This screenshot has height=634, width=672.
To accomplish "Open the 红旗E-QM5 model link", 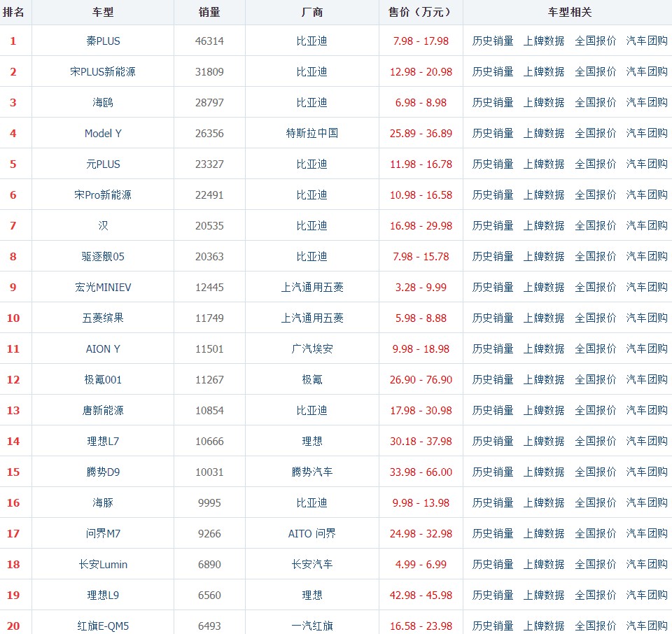I will [103, 626].
